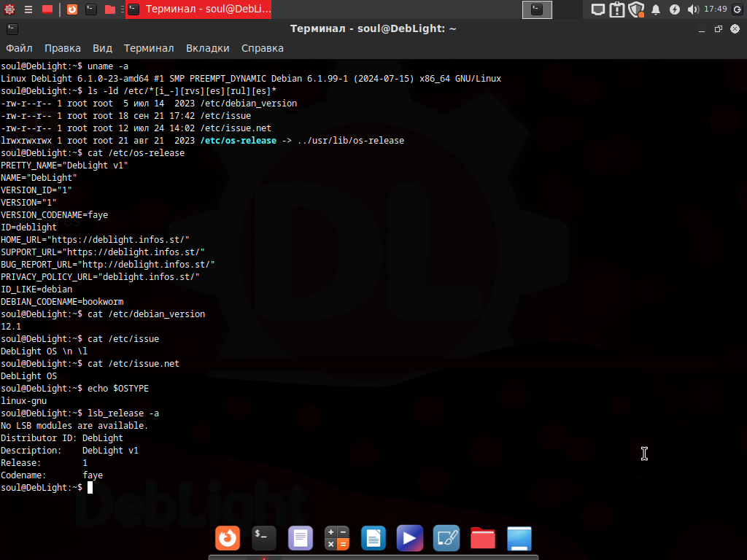Image resolution: width=747 pixels, height=560 pixels.
Task: Restore down the terminal window
Action: tap(719, 29)
